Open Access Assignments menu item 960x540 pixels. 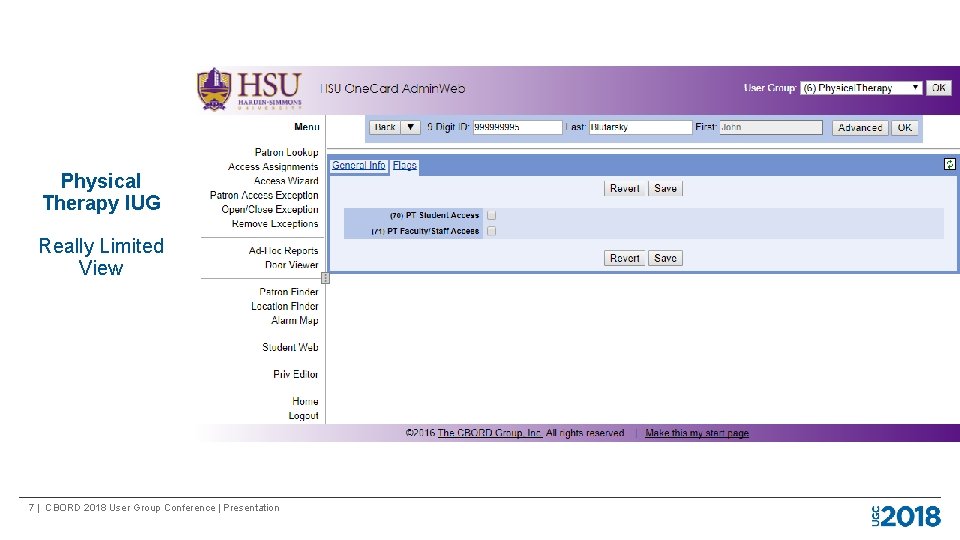273,167
